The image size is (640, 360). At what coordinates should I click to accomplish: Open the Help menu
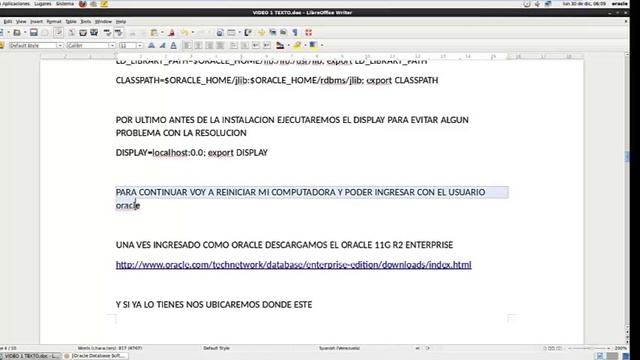[x=121, y=22]
